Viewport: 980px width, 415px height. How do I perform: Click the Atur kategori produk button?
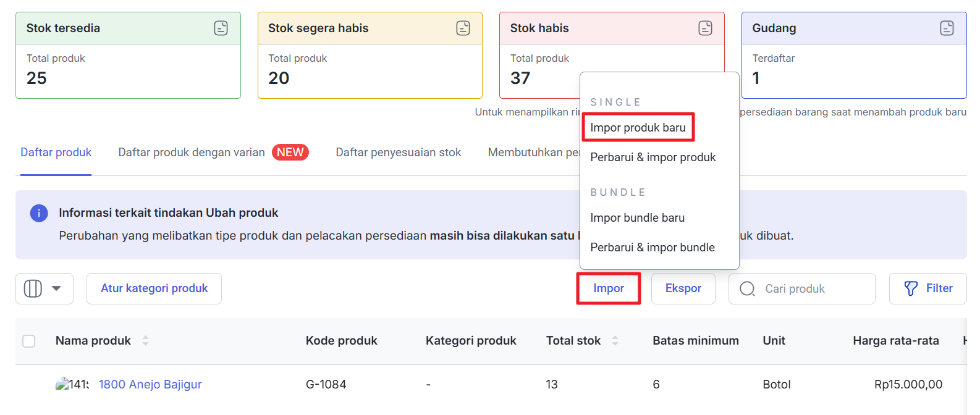coord(154,288)
